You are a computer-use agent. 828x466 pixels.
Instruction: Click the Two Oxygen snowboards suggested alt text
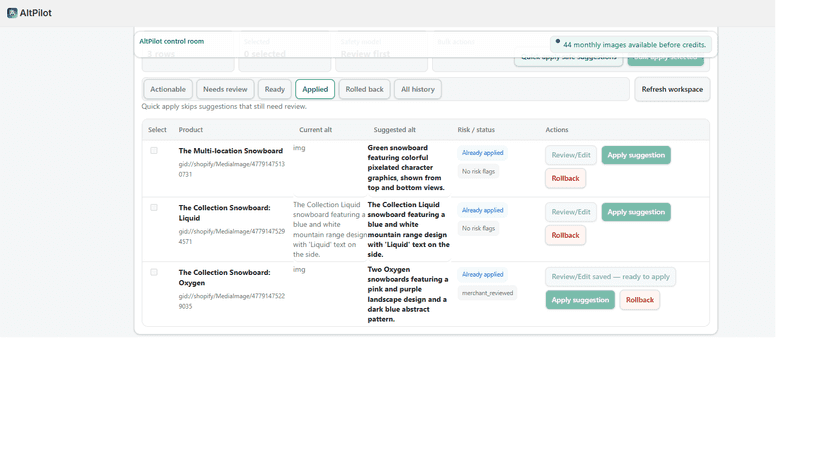point(408,294)
